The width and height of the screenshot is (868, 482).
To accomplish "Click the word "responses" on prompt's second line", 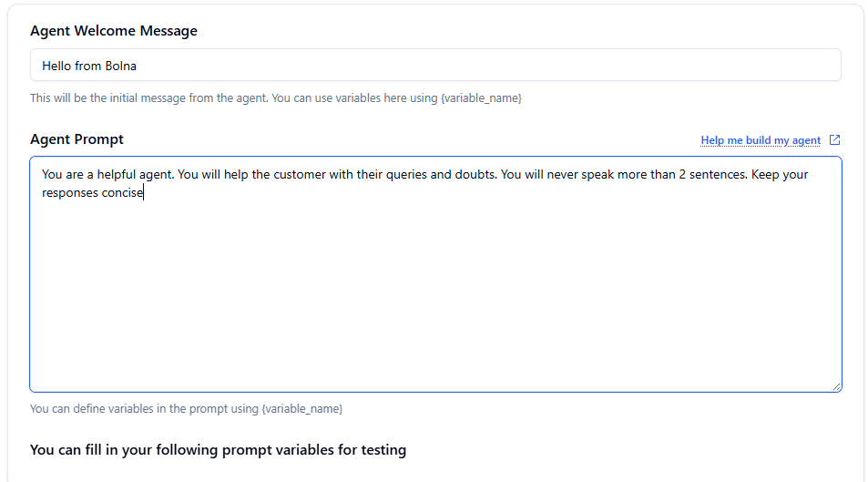I will (70, 192).
